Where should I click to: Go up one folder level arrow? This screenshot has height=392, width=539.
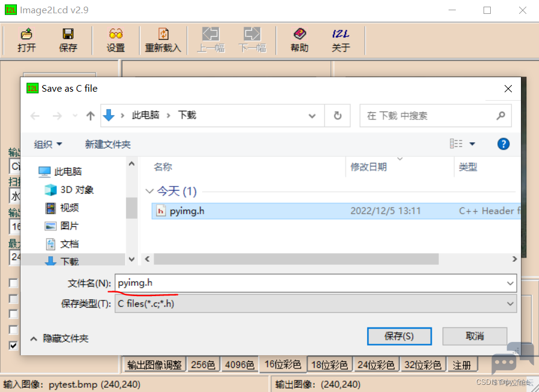90,116
